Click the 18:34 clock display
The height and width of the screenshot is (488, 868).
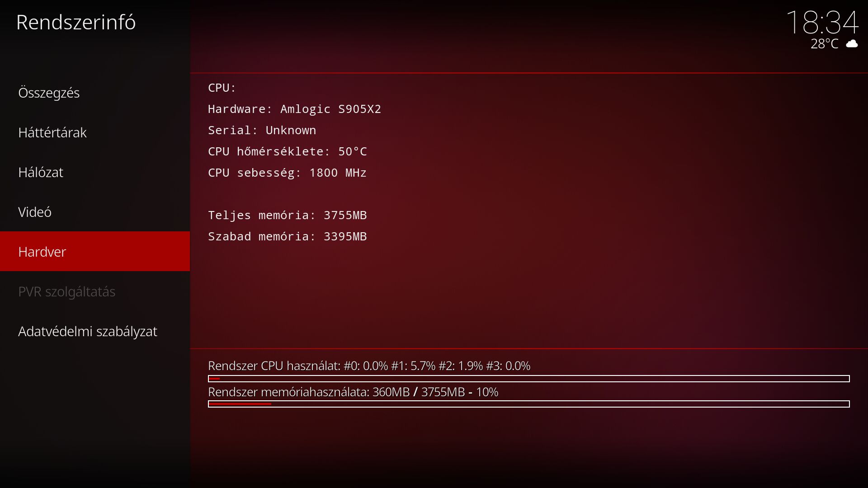tap(822, 22)
